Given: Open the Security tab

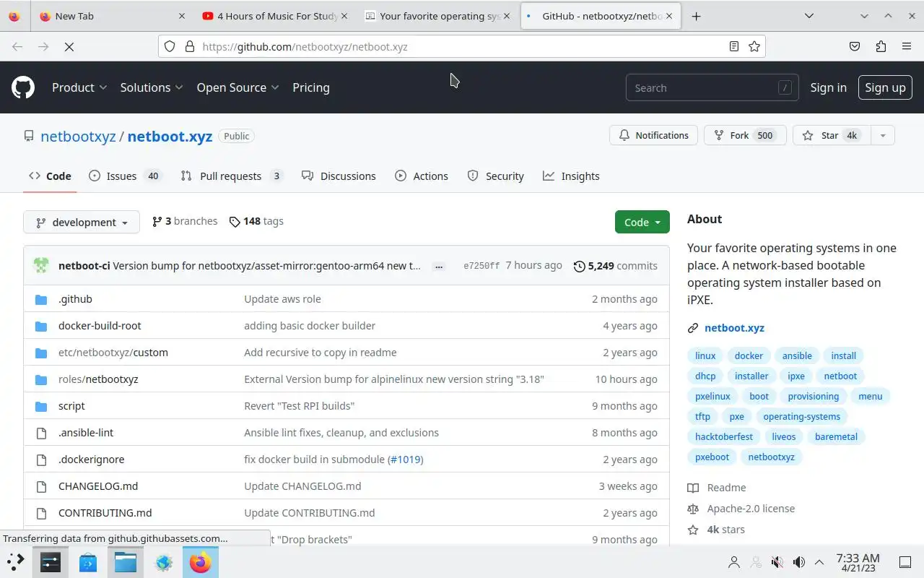Looking at the screenshot, I should (495, 176).
